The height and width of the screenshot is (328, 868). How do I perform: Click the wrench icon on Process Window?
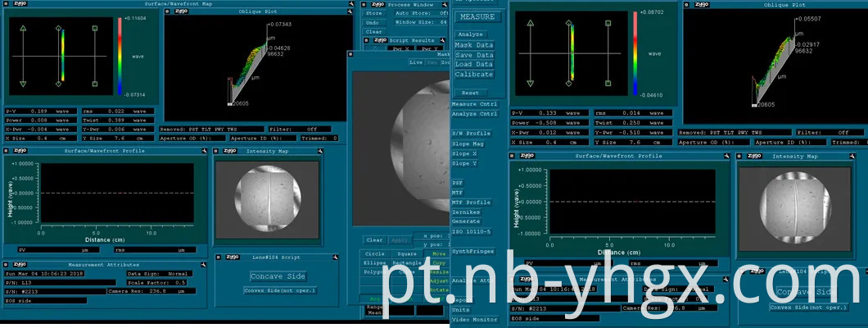pyautogui.click(x=444, y=4)
